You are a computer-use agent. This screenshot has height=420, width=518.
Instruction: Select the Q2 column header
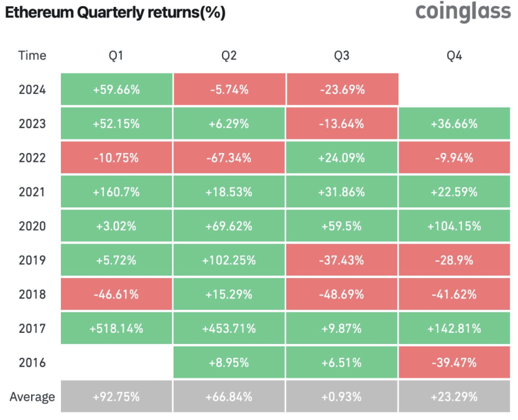(x=229, y=55)
